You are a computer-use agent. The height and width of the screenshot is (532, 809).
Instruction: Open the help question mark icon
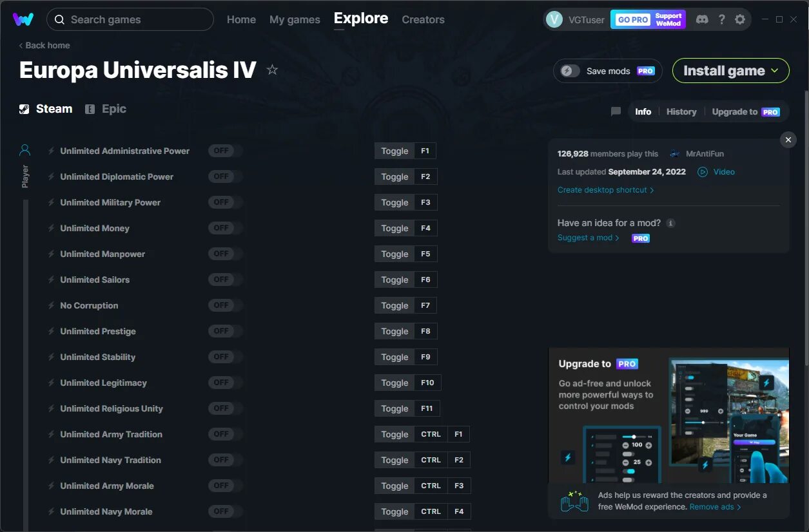pos(721,19)
